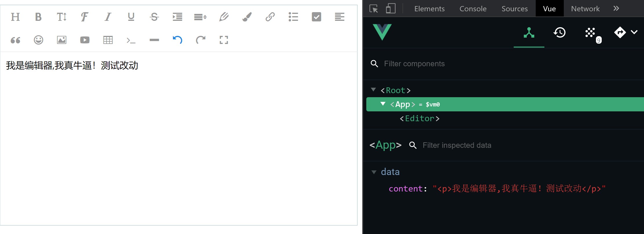
Task: Toggle fullscreen mode of the editor
Action: tap(224, 40)
